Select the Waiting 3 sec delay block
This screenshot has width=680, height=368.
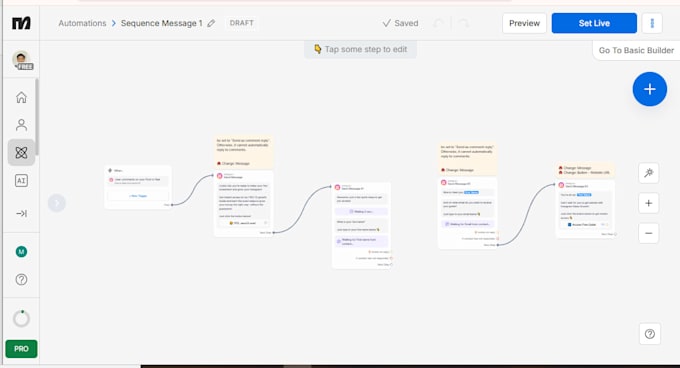(361, 212)
